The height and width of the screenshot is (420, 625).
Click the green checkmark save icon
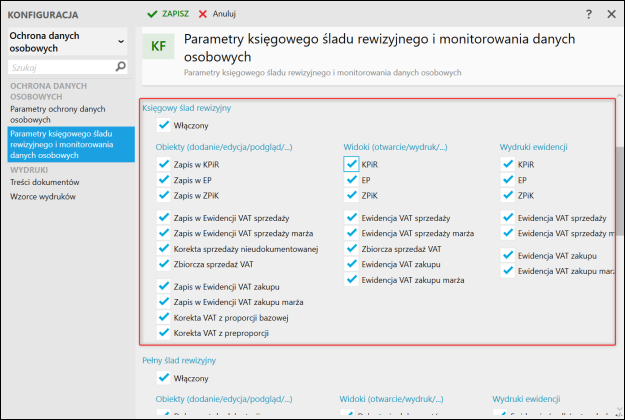(152, 14)
